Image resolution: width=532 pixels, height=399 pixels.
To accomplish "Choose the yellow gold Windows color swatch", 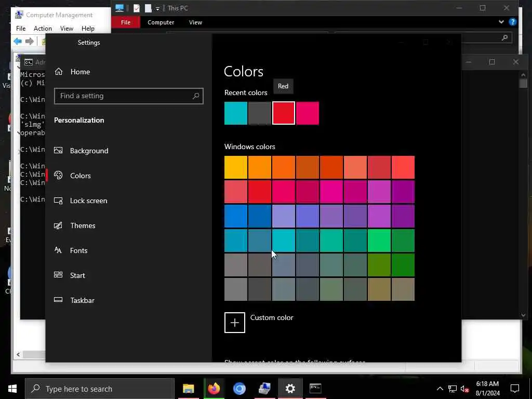I will click(x=236, y=167).
